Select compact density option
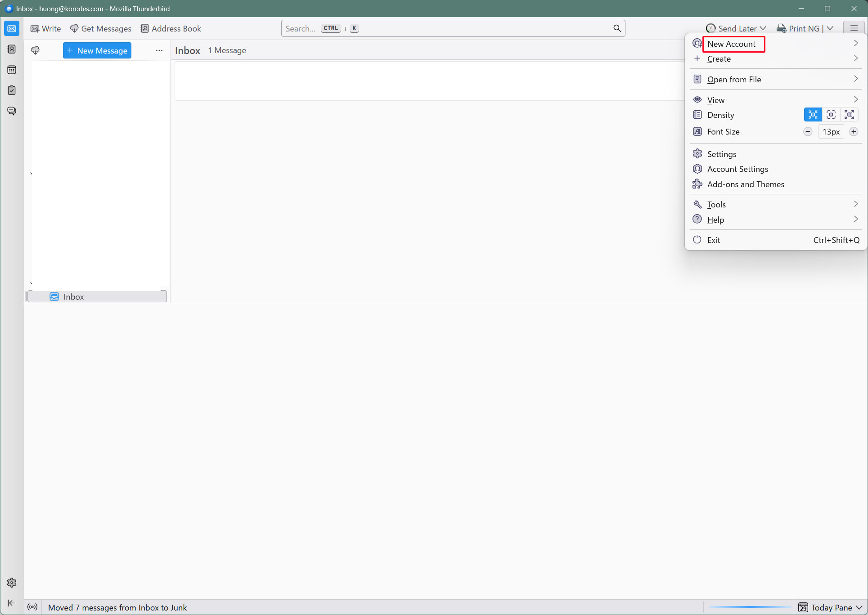Image resolution: width=868 pixels, height=615 pixels. tap(813, 115)
